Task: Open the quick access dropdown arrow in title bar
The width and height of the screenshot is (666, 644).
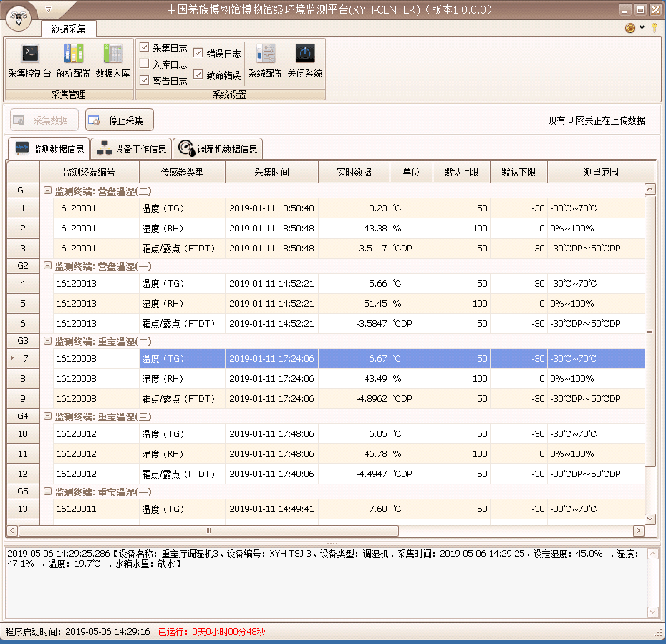Action: [x=48, y=9]
